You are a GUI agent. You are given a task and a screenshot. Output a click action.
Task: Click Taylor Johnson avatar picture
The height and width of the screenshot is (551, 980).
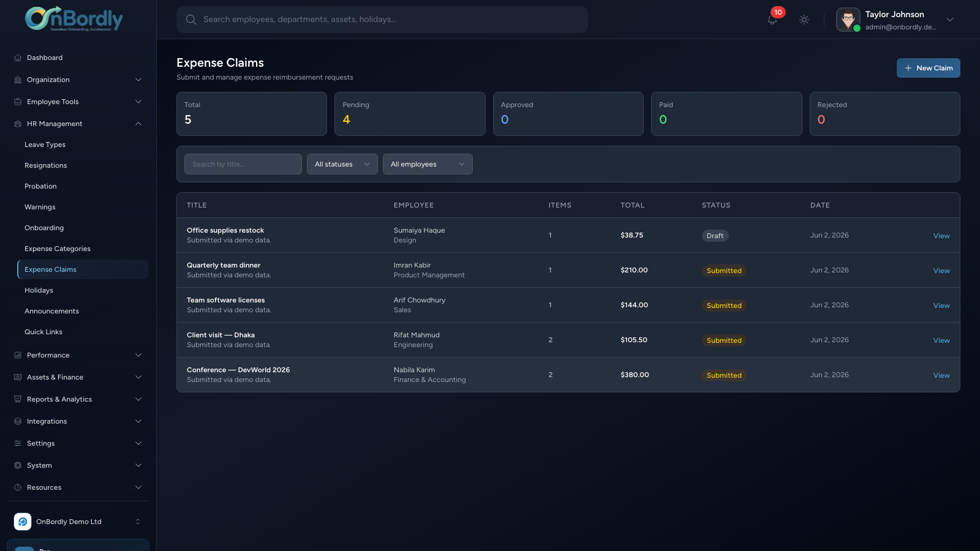pyautogui.click(x=848, y=20)
